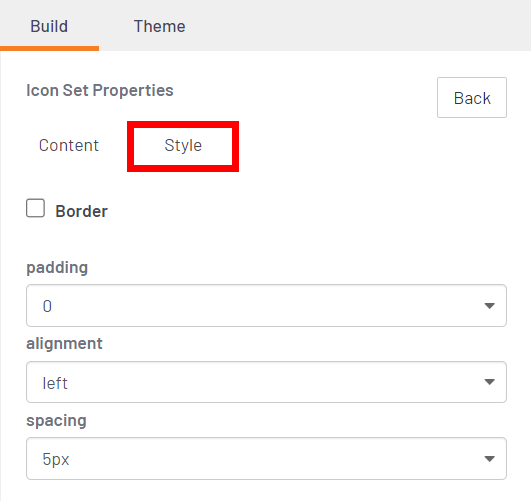The height and width of the screenshot is (501, 531).
Task: Select the Style sub-tab
Action: click(183, 146)
